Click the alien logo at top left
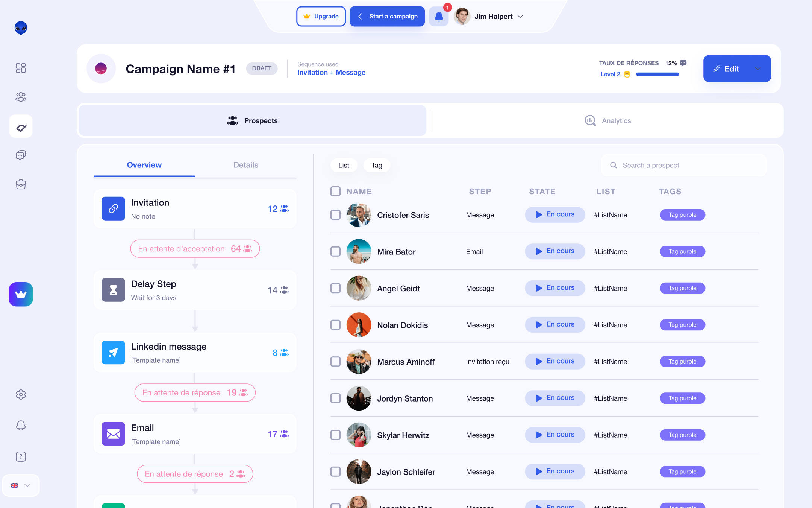The height and width of the screenshot is (508, 812). (21, 28)
